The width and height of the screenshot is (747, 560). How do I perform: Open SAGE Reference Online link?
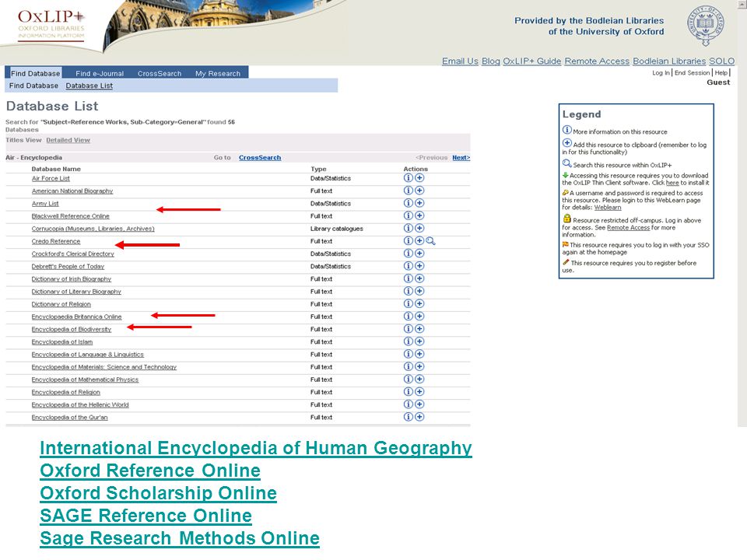146,516
